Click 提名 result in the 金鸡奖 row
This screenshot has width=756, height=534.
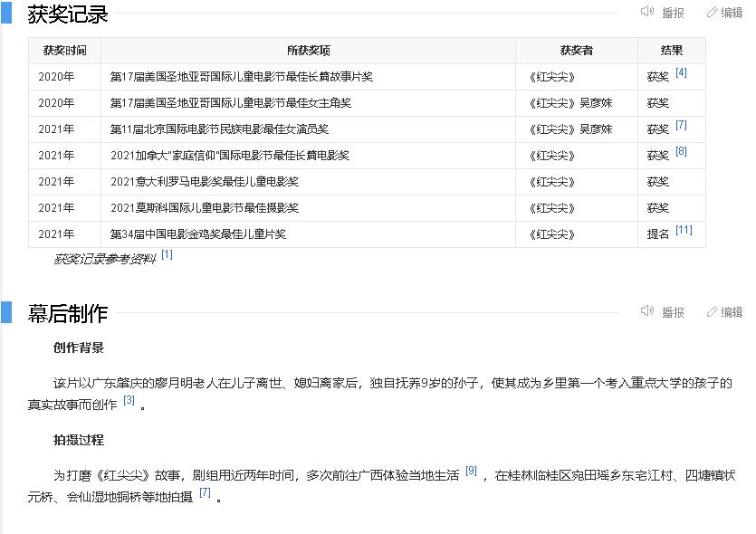[657, 234]
